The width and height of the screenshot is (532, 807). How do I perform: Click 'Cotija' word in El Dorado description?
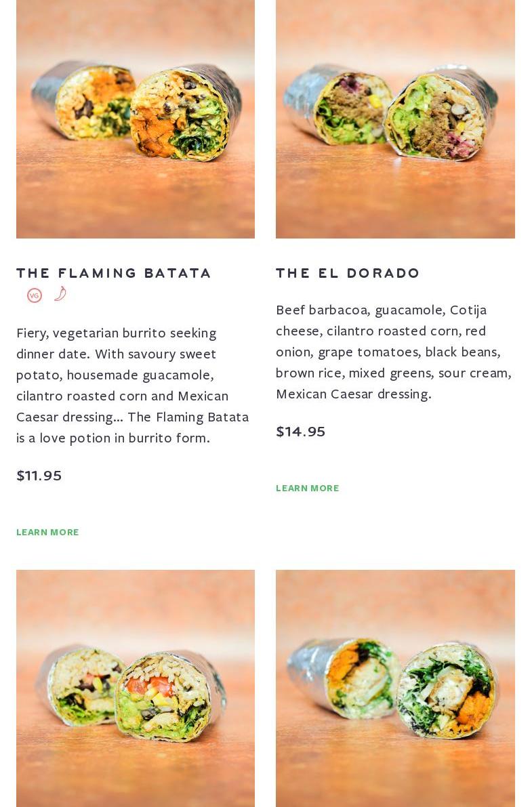[468, 310]
